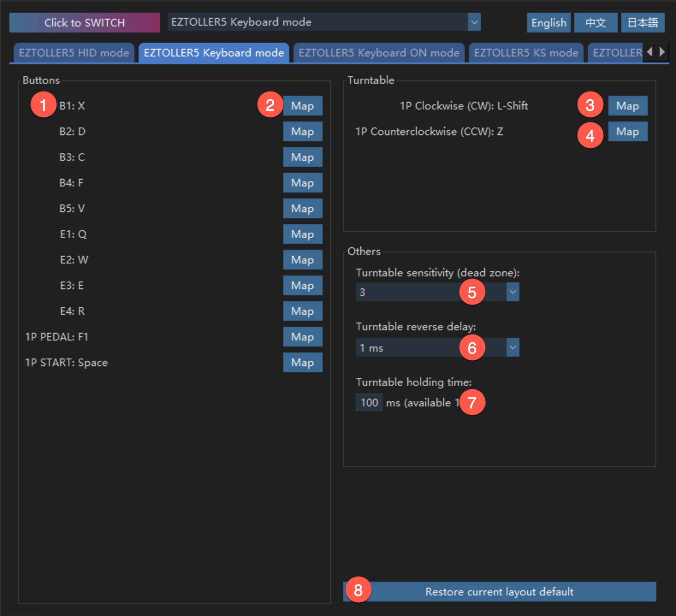Click the 'Turntable reverse delay:' label
This screenshot has width=676, height=616.
[416, 326]
